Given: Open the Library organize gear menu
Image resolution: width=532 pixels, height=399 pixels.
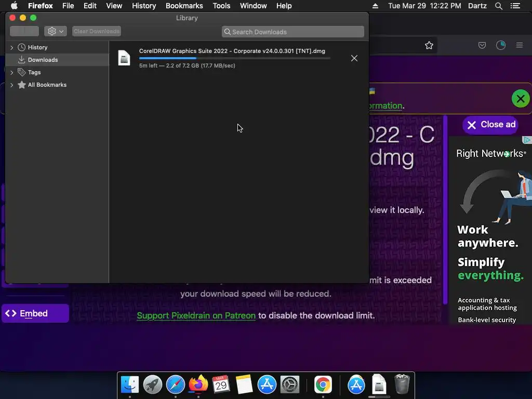Looking at the screenshot, I should tap(55, 31).
